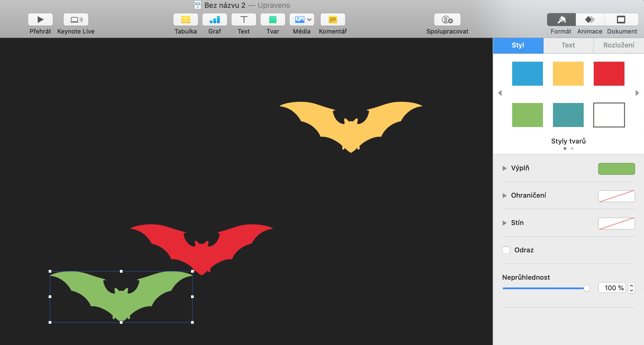Switch to the Rozložení tab
Screen dimensions: 644x345
[619, 45]
